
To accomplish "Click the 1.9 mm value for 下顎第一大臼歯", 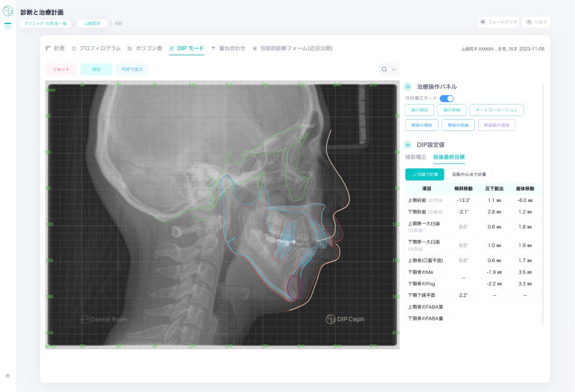I will pyautogui.click(x=525, y=245).
